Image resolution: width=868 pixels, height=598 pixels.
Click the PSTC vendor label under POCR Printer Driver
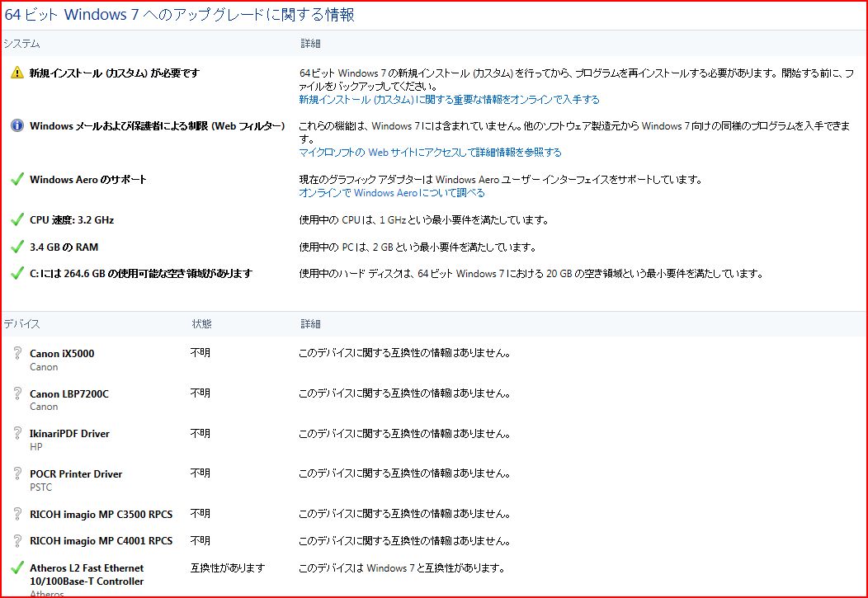coord(41,487)
